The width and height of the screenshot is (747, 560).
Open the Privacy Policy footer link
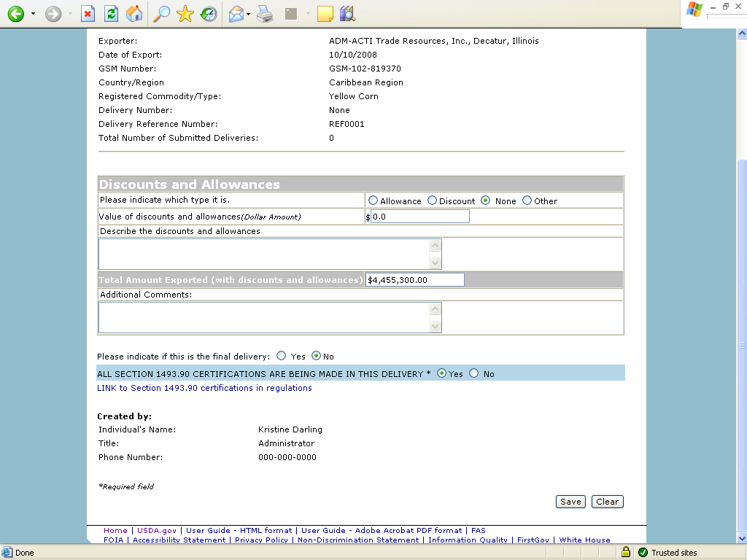tap(261, 540)
